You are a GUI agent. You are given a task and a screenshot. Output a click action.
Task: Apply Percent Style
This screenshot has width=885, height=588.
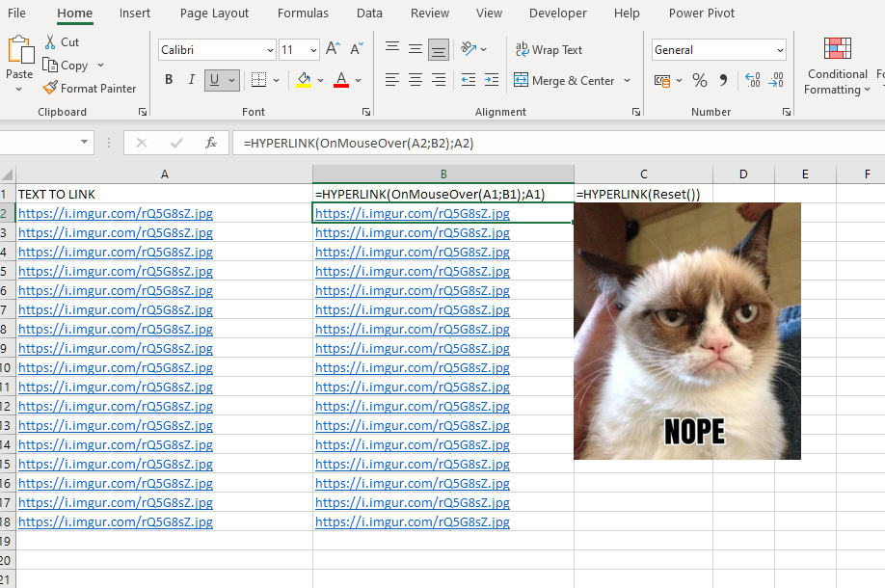(x=700, y=80)
